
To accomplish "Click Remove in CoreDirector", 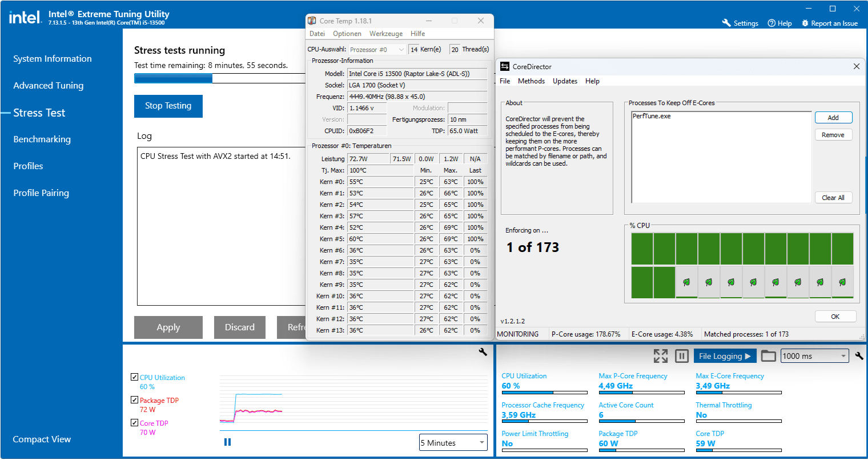I will 834,135.
